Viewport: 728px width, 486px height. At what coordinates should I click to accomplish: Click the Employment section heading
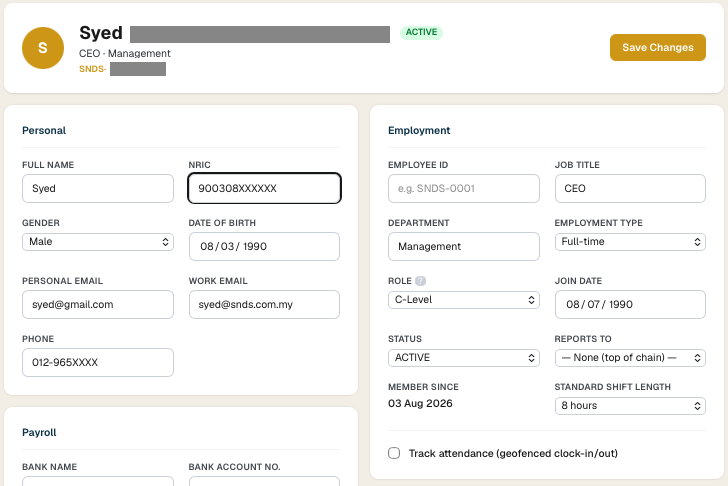pos(419,130)
